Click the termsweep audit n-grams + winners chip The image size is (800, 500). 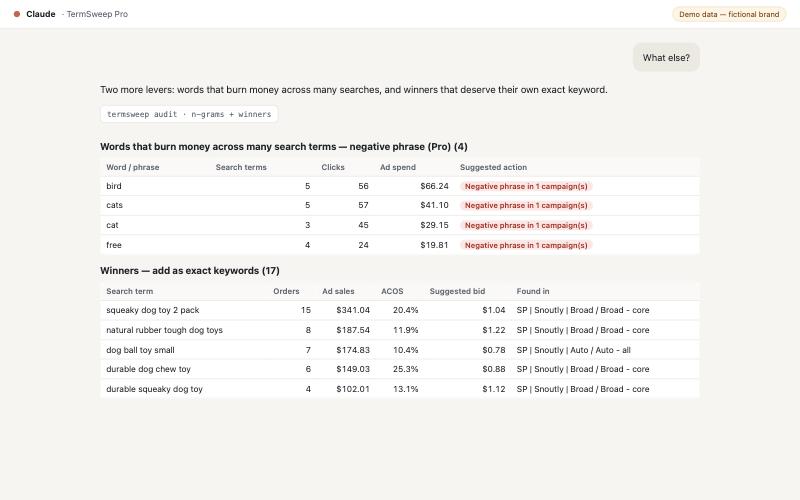[x=189, y=114]
